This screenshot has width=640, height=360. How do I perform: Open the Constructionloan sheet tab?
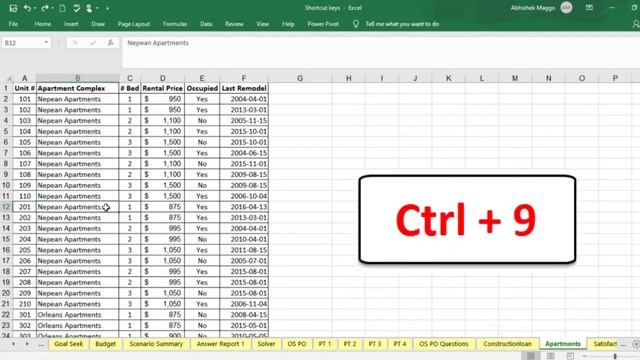point(507,344)
